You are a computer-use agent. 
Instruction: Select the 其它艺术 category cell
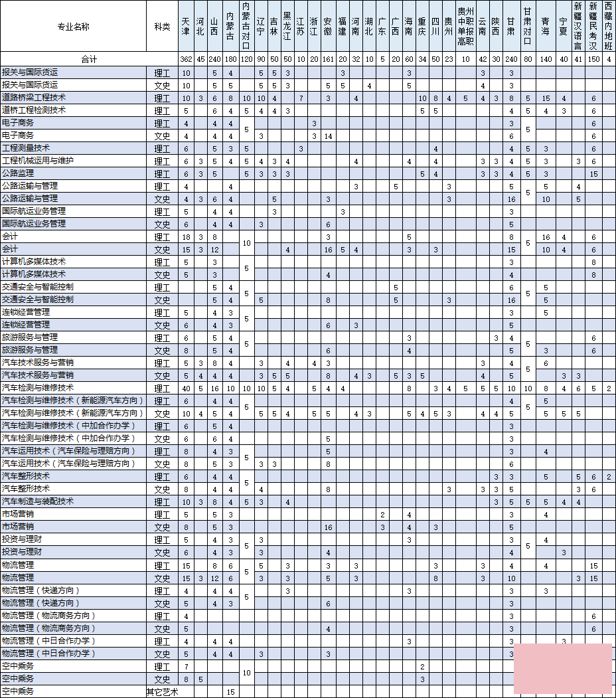pos(162,691)
